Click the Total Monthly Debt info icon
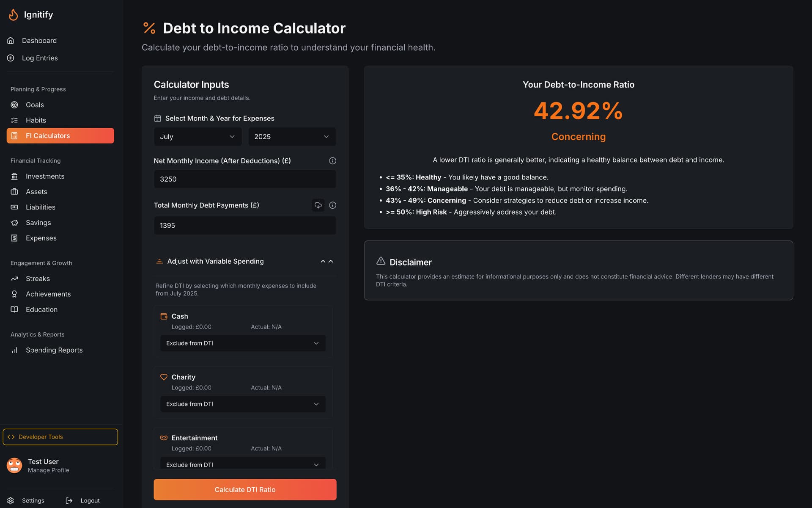Image resolution: width=812 pixels, height=508 pixels. [332, 205]
